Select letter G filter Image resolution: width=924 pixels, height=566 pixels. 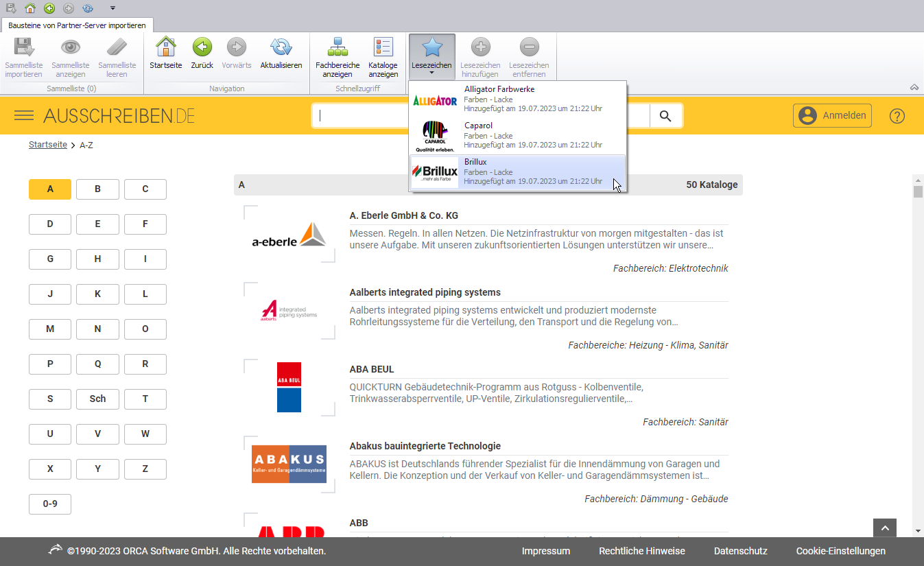point(50,259)
